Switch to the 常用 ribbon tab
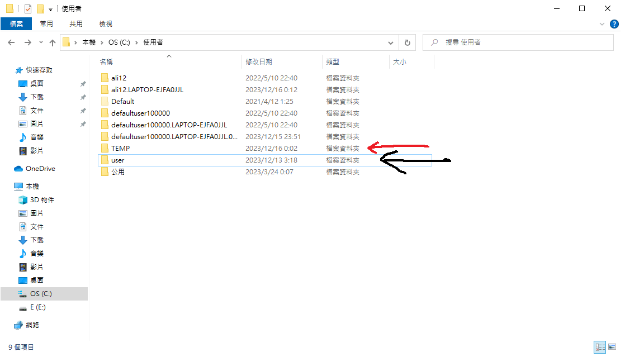The width and height of the screenshot is (644, 362). [47, 23]
